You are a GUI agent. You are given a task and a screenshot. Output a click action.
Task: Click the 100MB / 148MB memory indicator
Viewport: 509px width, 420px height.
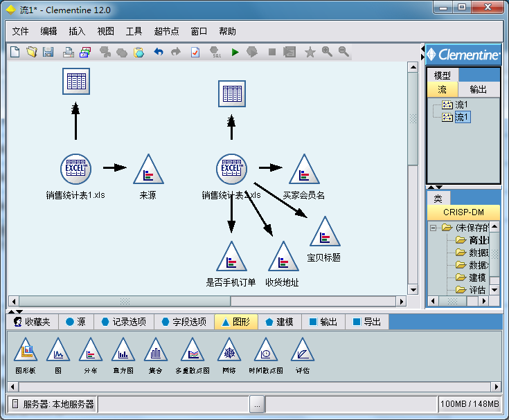coord(470,404)
